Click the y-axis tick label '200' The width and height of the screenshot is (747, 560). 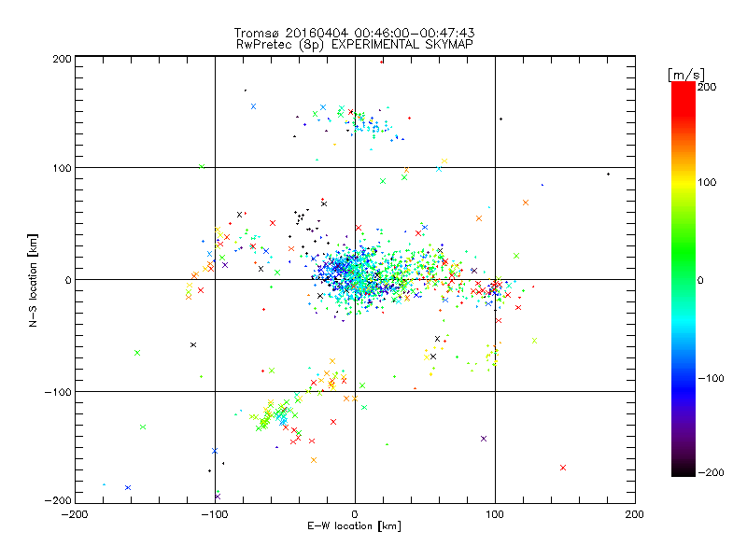pyautogui.click(x=63, y=59)
